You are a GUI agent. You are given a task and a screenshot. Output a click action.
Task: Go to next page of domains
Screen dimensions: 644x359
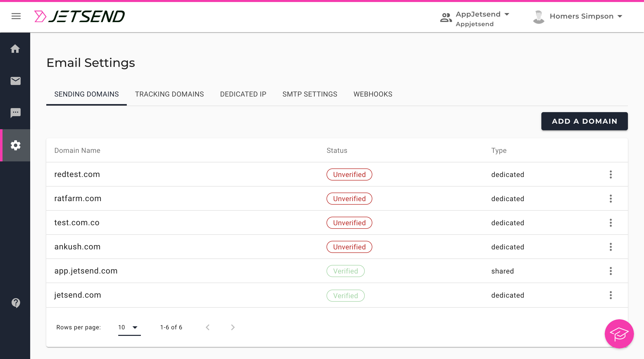point(233,327)
